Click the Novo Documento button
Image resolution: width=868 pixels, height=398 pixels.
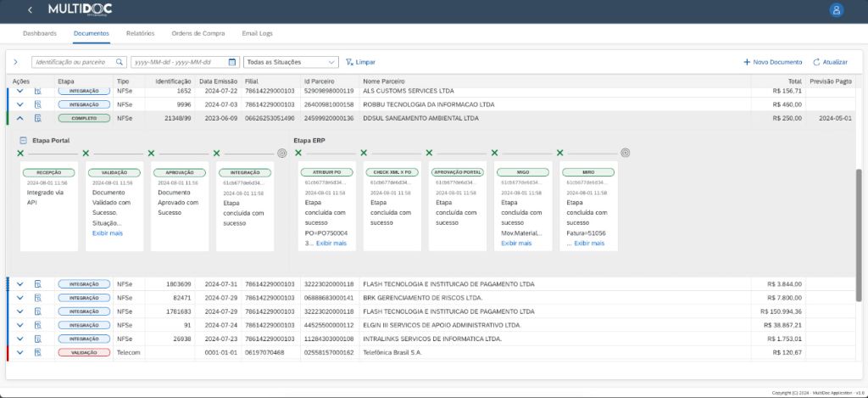coord(772,62)
